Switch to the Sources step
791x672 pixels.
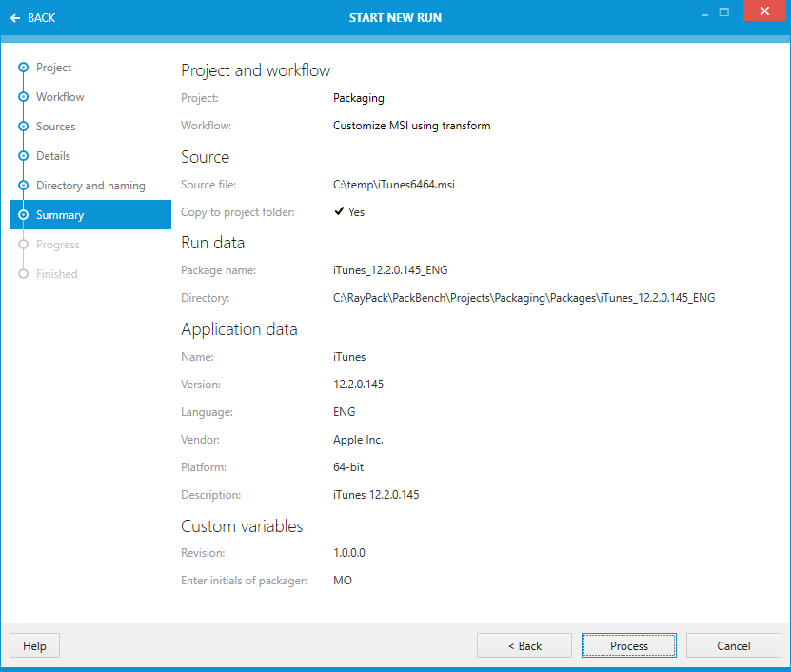(55, 127)
